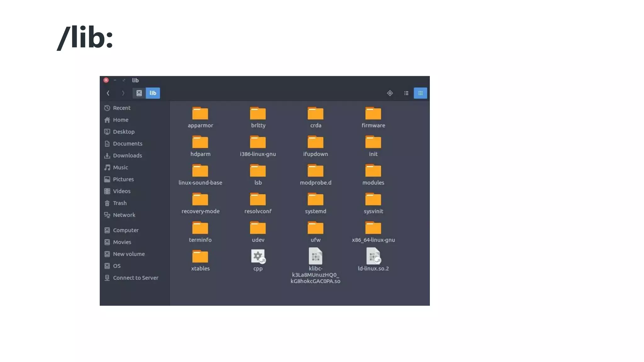
Task: Switch to list view
Action: pyautogui.click(x=406, y=93)
